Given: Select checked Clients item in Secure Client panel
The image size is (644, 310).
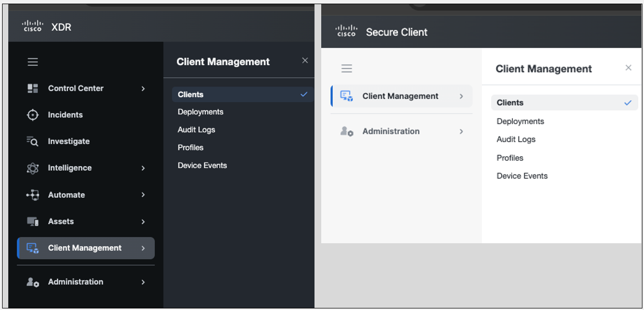Looking at the screenshot, I should (564, 102).
